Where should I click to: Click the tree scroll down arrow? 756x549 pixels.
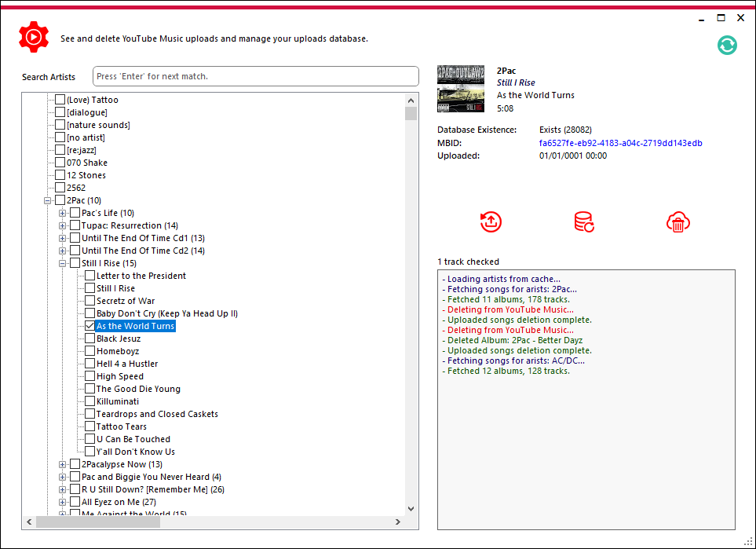pyautogui.click(x=411, y=508)
